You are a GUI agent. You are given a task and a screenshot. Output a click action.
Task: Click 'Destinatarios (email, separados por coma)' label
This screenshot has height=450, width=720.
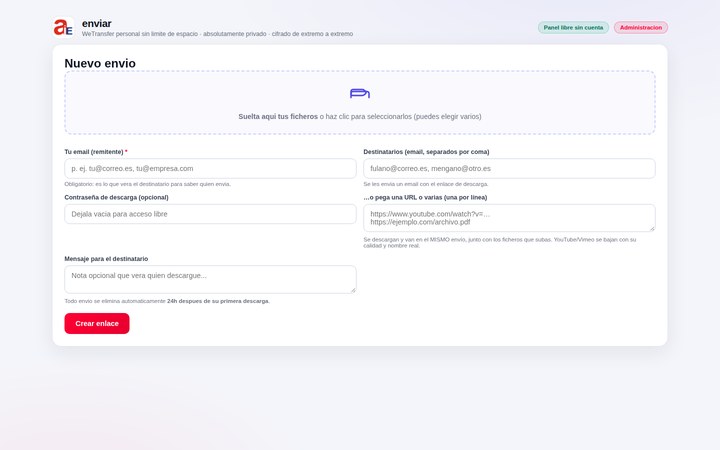426,152
